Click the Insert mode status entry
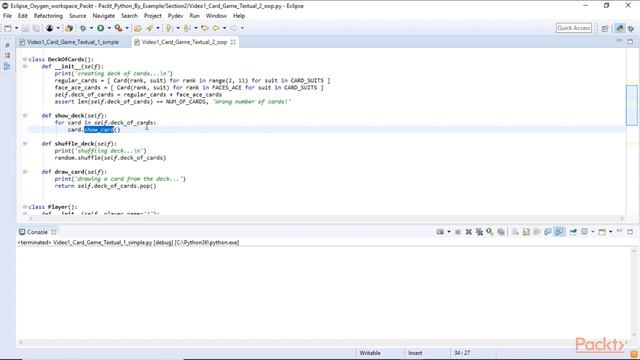 (415, 353)
